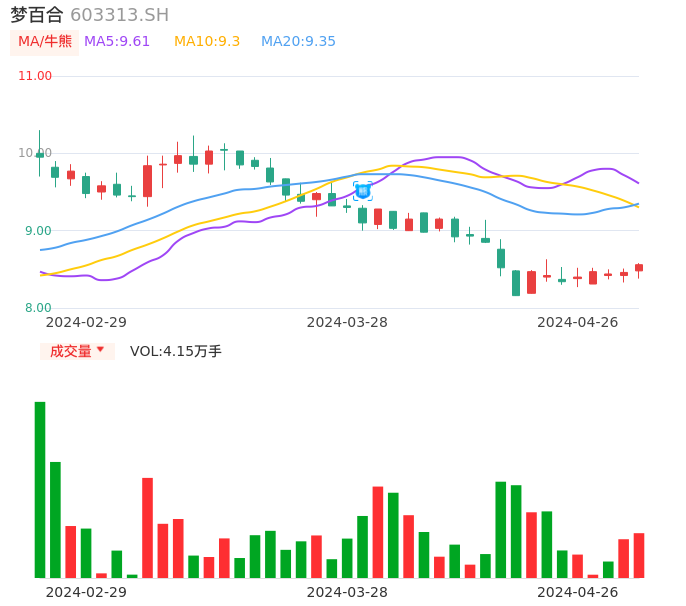Click the last red volume bar on right
Image resolution: width=686 pixels, height=606 pixels.
coord(639,555)
